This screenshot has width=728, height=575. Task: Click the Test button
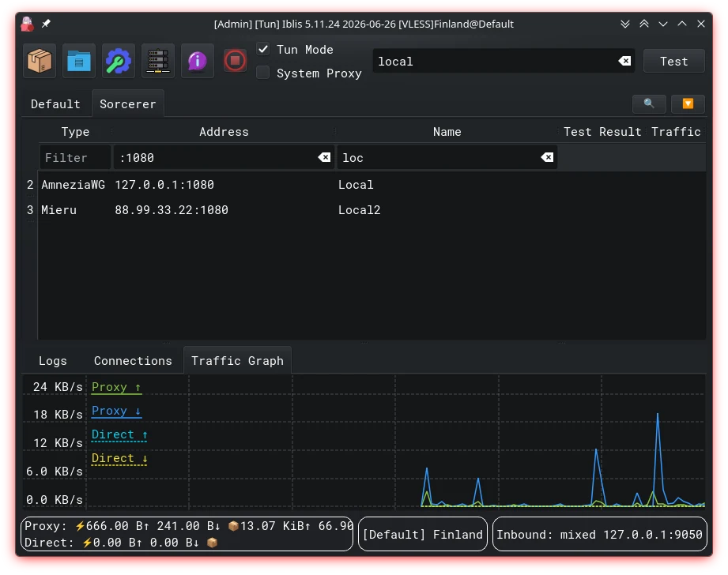(674, 62)
